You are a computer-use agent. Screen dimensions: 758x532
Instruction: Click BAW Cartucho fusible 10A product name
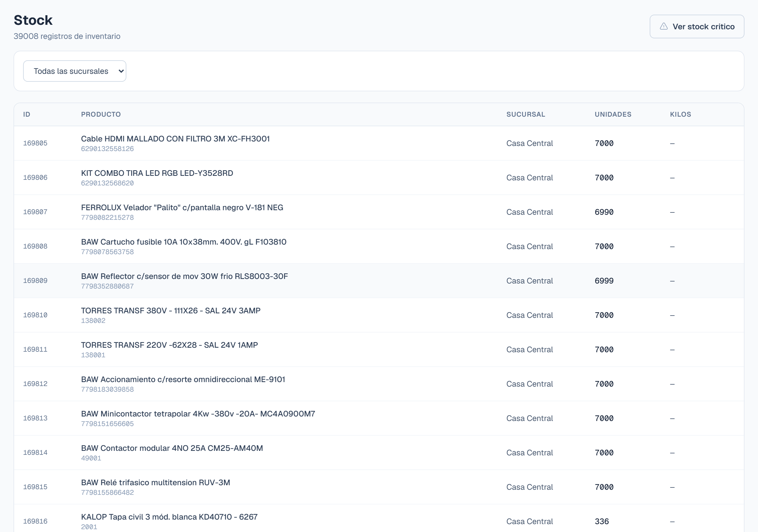pos(184,242)
